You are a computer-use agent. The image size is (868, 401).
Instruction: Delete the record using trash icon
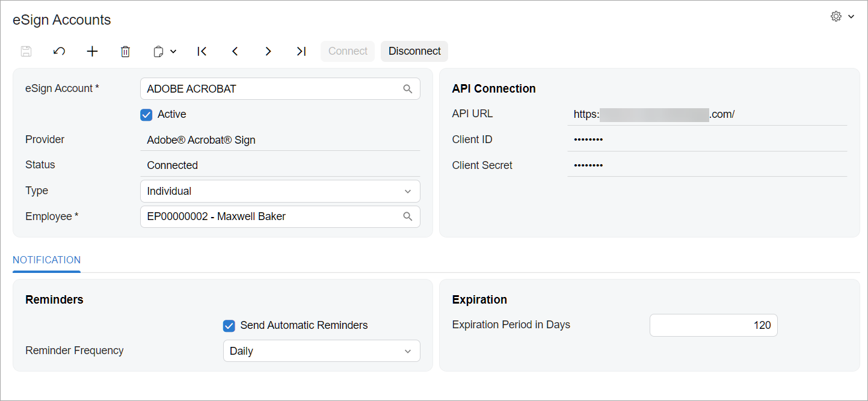point(125,51)
